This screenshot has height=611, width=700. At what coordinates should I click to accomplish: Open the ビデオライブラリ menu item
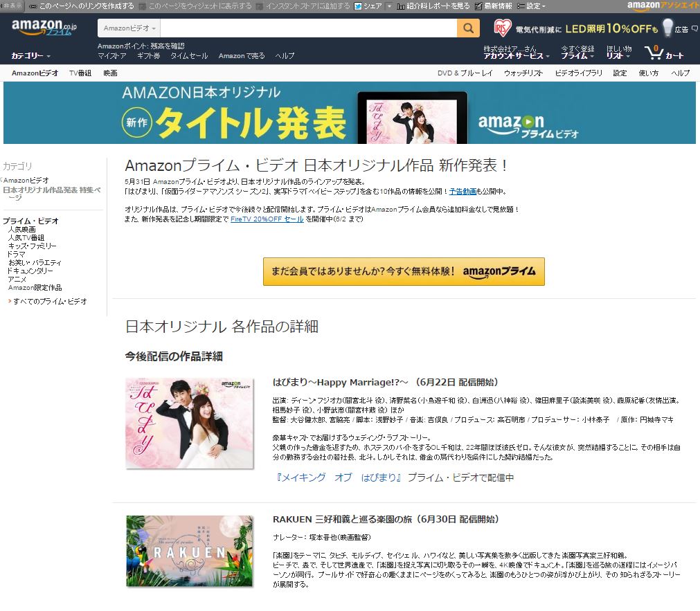[x=579, y=73]
